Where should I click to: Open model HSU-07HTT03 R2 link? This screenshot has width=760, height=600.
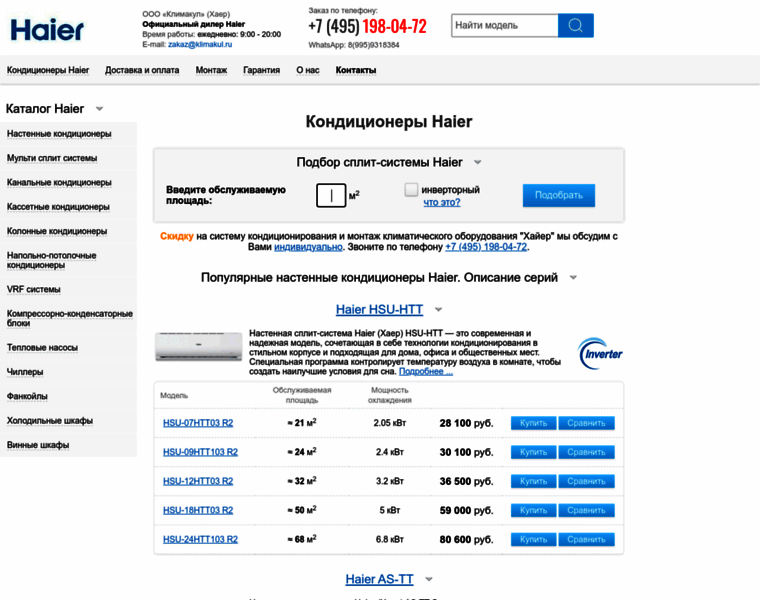click(x=198, y=423)
